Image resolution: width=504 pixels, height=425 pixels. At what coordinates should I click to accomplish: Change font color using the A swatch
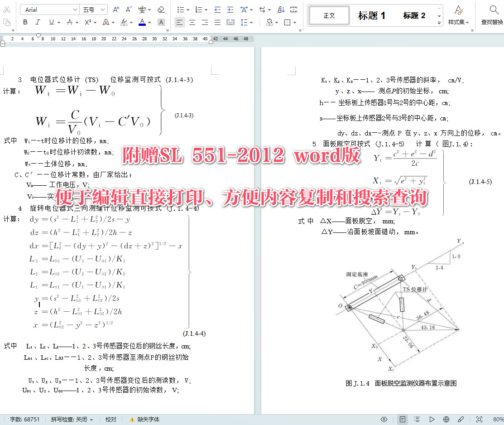(x=141, y=22)
